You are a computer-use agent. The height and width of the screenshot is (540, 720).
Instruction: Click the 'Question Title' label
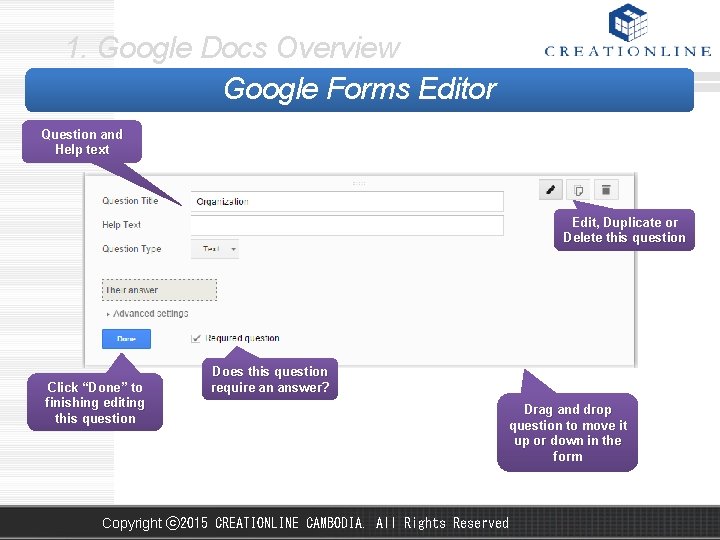[130, 201]
